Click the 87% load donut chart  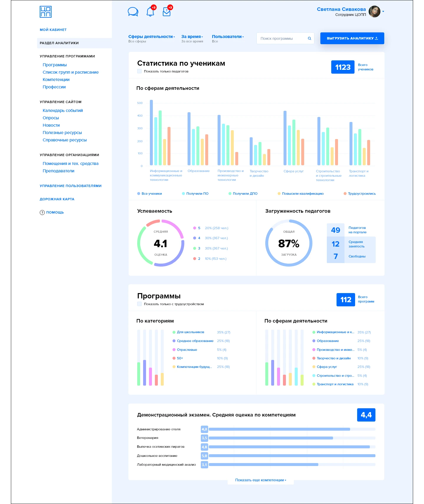(289, 243)
